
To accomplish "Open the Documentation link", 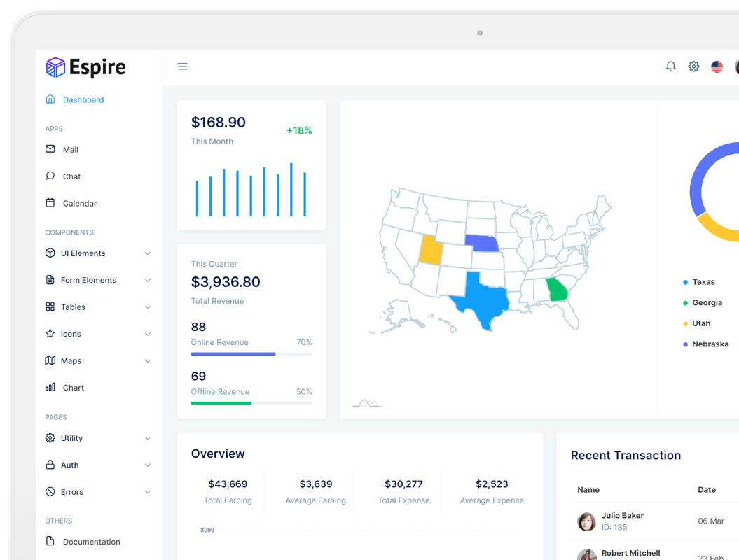I will pyautogui.click(x=92, y=542).
